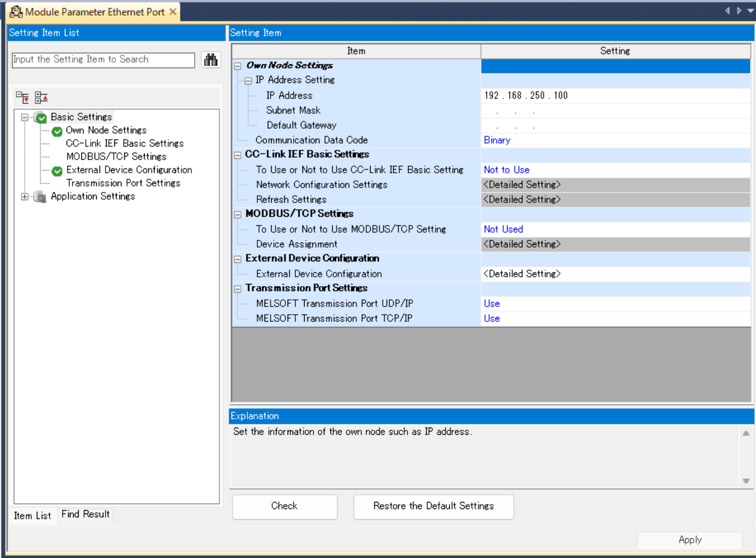Collapse the Transmission Port Settings group
This screenshot has width=756, height=558.
coord(238,289)
